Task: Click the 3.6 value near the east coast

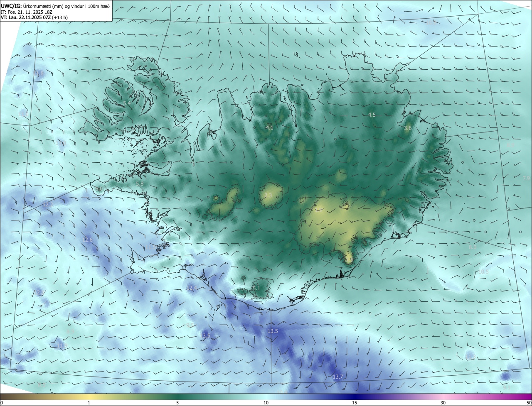Action: (x=408, y=128)
